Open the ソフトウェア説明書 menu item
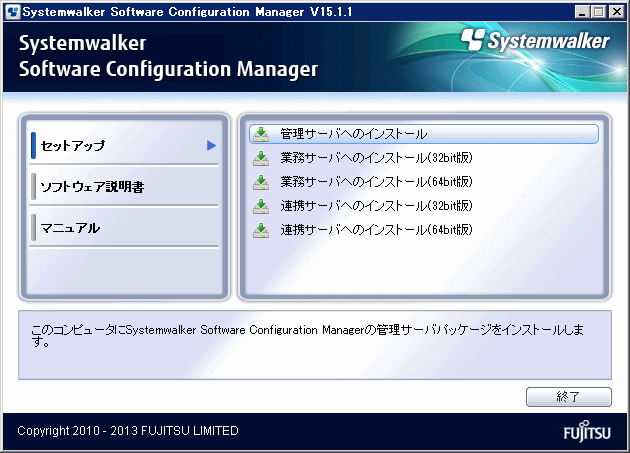Viewport: 630px width, 453px height. tap(124, 186)
